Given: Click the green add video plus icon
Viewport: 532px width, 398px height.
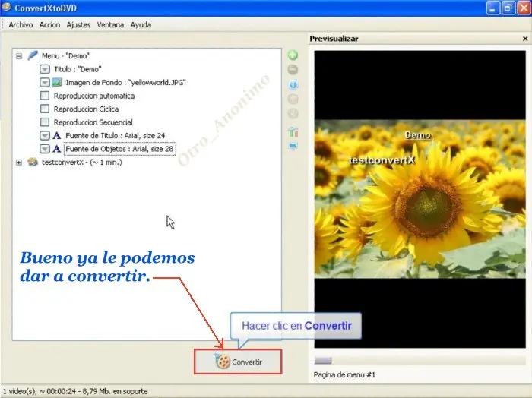Looking at the screenshot, I should pos(293,55).
